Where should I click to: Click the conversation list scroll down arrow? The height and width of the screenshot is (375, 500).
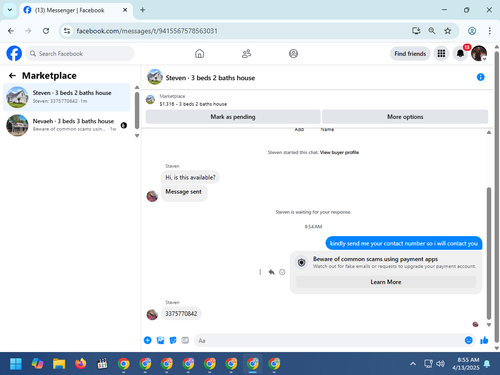(137, 135)
